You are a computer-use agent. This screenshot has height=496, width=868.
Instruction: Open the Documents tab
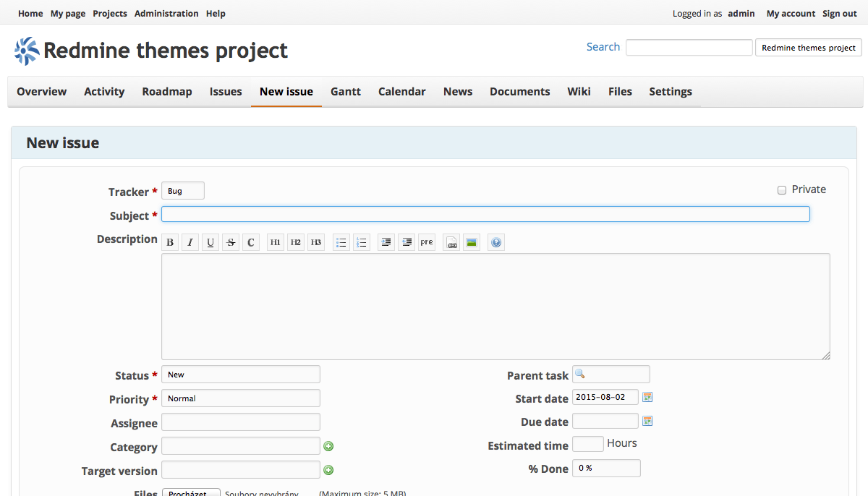[x=520, y=92]
